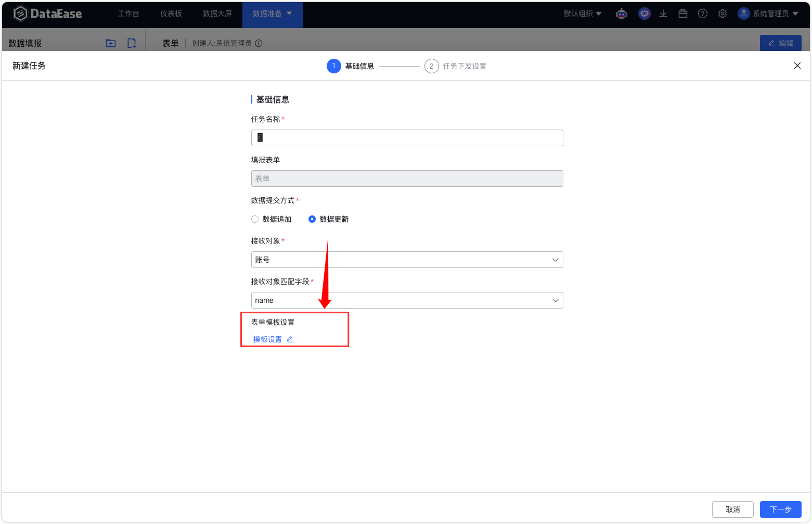Click the 数据填报 sidebar title

point(25,43)
